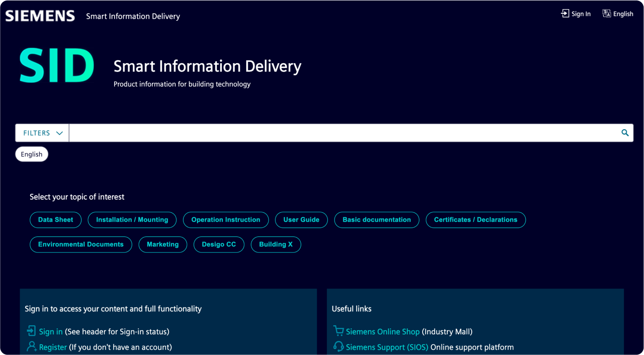Click the language translate icon in header
The height and width of the screenshot is (355, 644).
pos(606,14)
